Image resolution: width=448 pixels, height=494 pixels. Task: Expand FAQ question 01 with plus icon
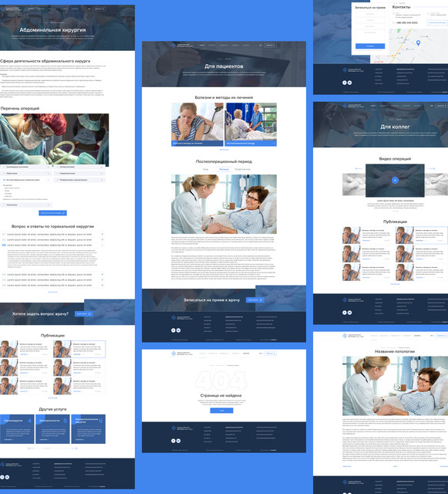coord(103,235)
